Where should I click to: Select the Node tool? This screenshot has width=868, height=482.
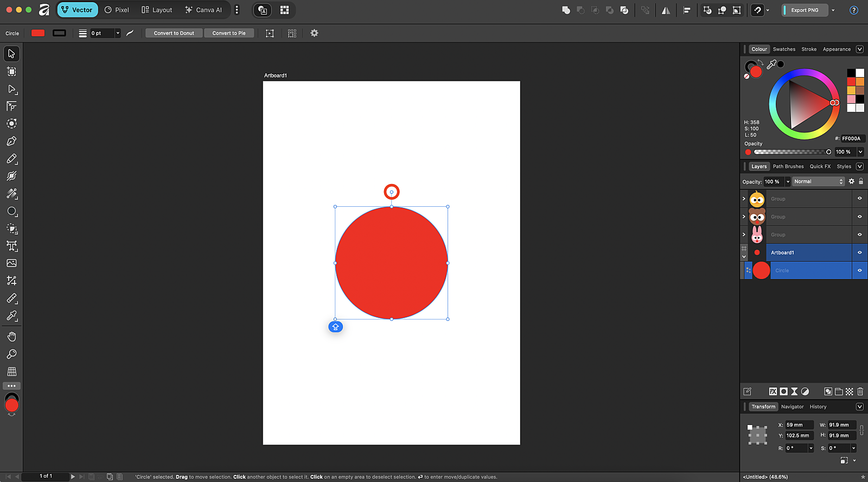(x=11, y=89)
